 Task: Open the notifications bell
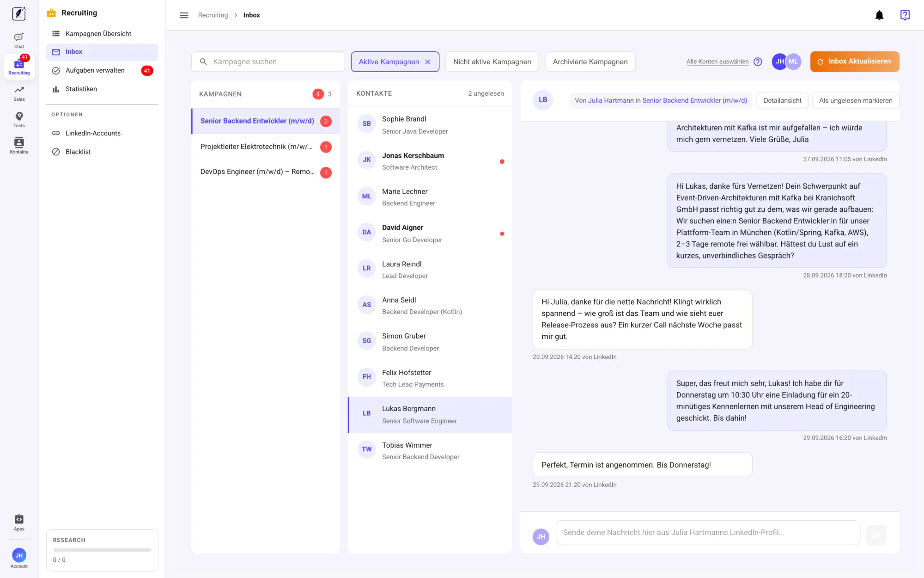879,15
